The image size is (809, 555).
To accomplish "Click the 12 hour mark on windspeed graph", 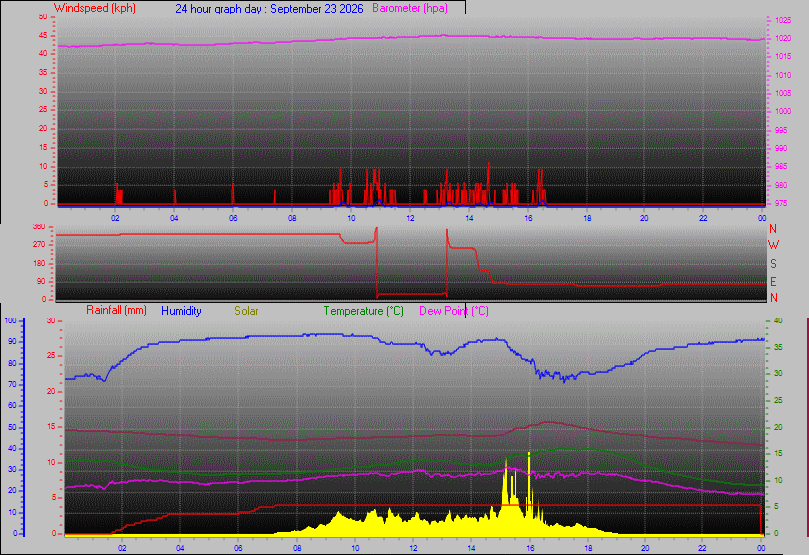I will (x=410, y=218).
